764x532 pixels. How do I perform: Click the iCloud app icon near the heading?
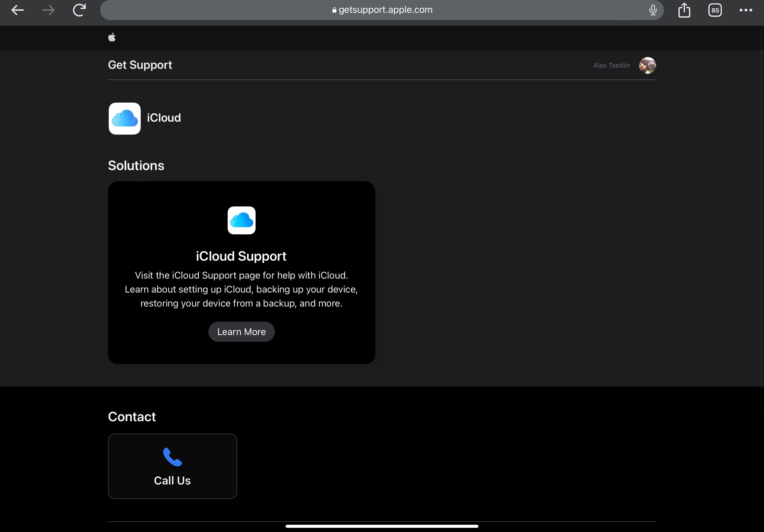point(124,119)
